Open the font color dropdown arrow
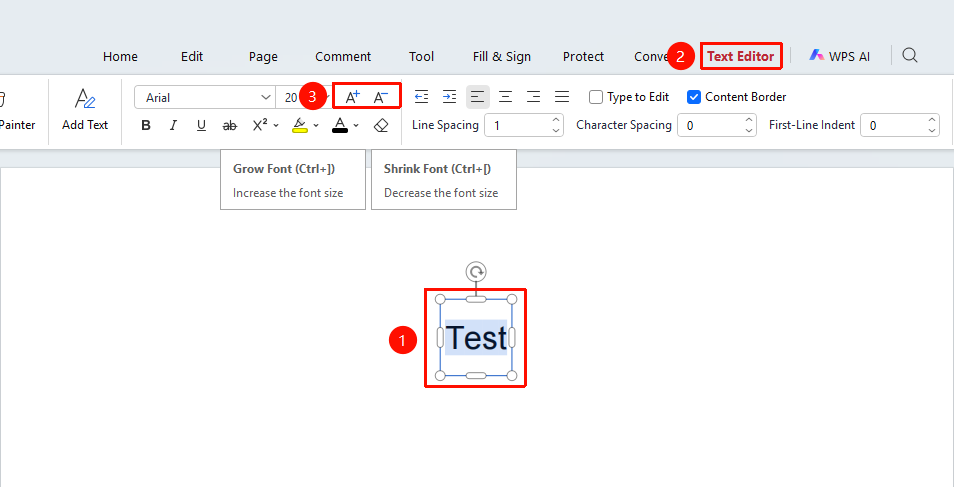Viewport: 954px width, 487px height. pos(357,125)
